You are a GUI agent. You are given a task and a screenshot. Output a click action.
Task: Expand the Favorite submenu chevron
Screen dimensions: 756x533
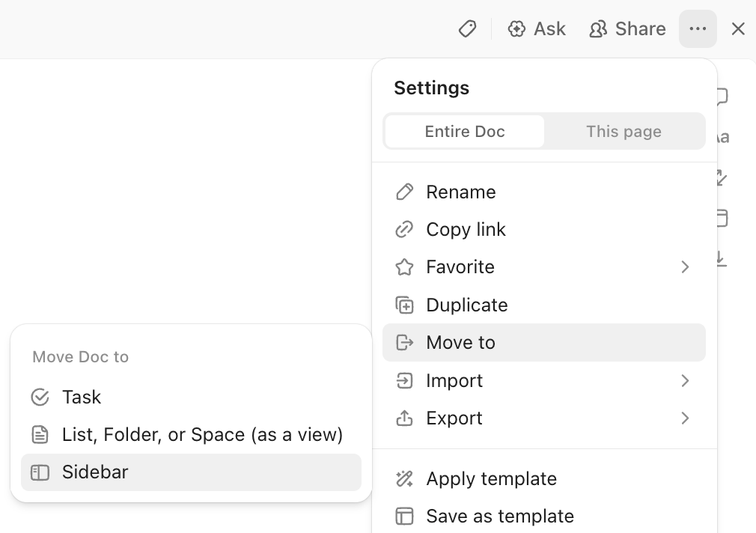[x=685, y=266]
